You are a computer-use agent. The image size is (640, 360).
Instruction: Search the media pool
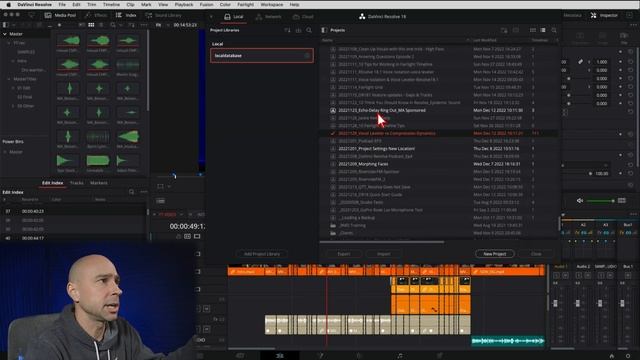coord(113,25)
